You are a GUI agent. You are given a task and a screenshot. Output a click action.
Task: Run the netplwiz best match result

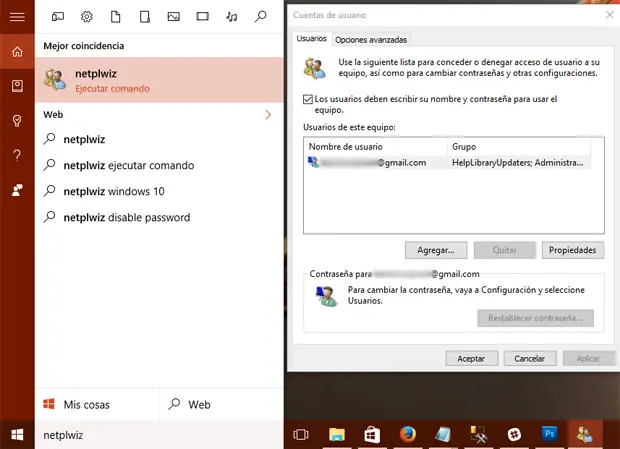[159, 80]
